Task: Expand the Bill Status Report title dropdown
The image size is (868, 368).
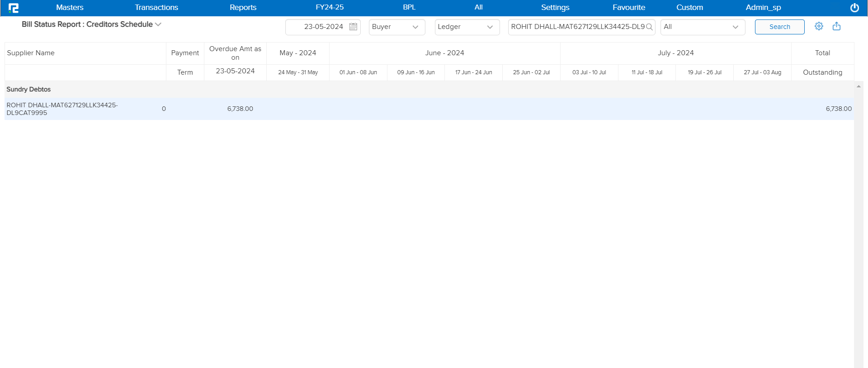Action: coord(158,24)
